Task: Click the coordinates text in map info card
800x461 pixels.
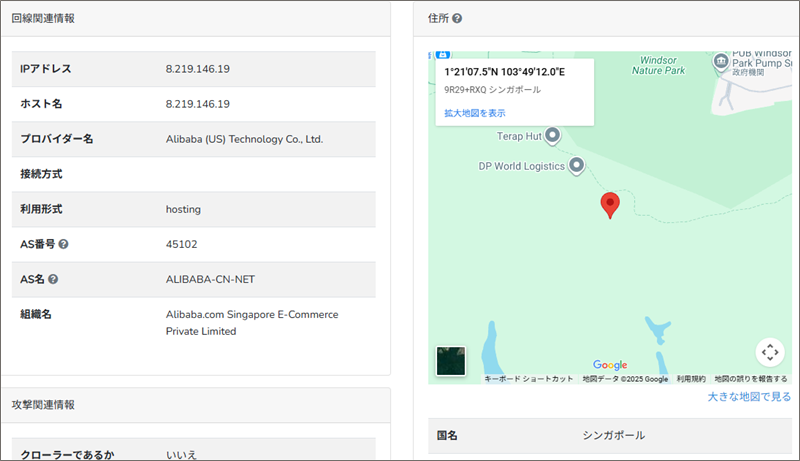Action: pos(505,72)
